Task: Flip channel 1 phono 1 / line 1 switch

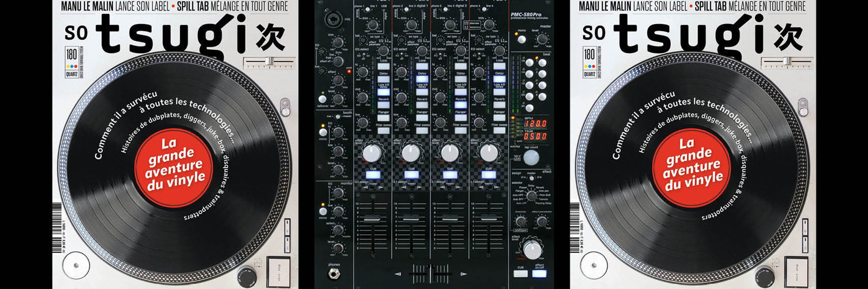Action: (367, 9)
